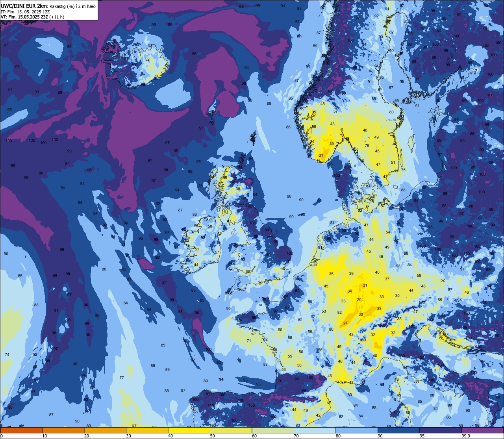The width and height of the screenshot is (504, 439).
Task: Click the 'IT: Fim. 15. 05. 2025 12Z' line
Action: [x=25, y=11]
